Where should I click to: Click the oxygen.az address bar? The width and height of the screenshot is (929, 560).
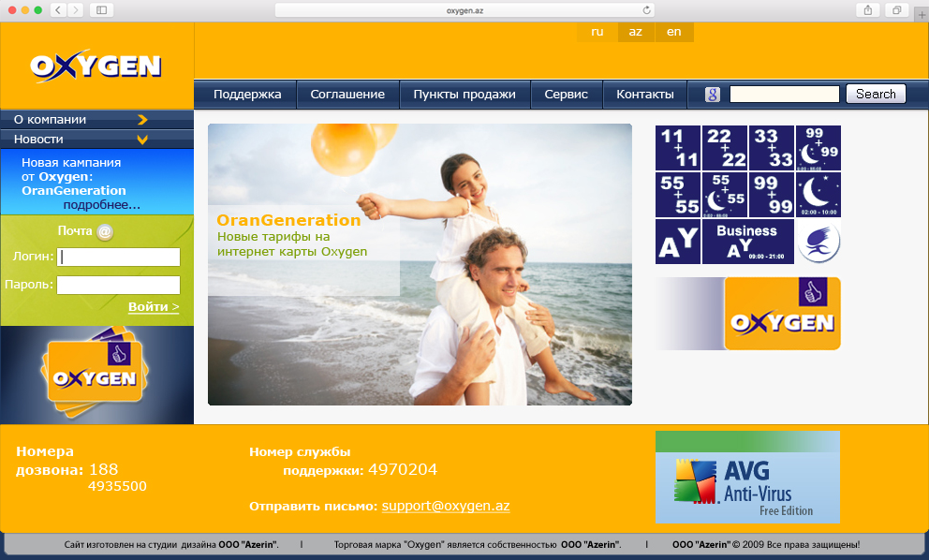464,10
